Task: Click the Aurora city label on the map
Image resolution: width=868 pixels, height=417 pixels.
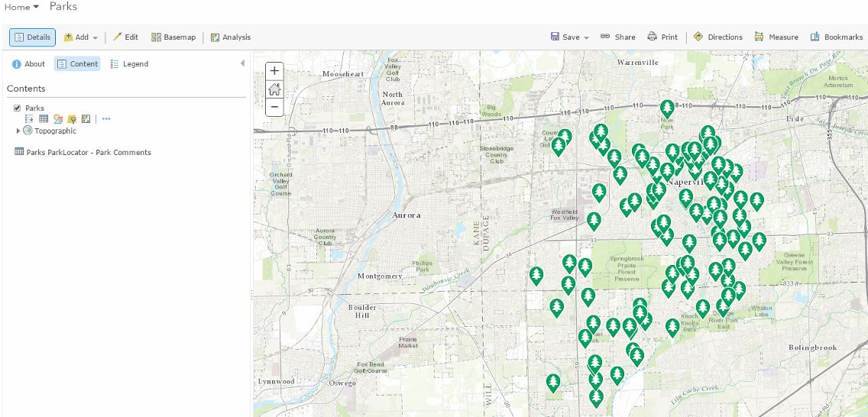Action: click(x=406, y=215)
